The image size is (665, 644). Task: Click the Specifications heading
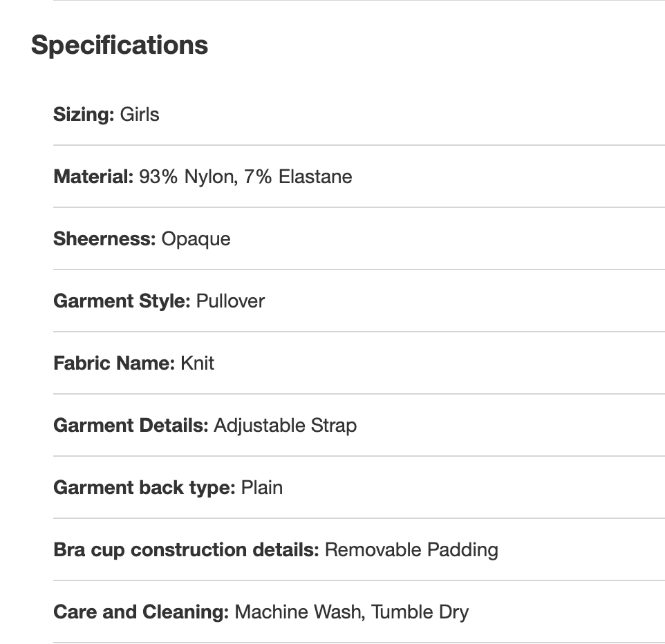[120, 45]
